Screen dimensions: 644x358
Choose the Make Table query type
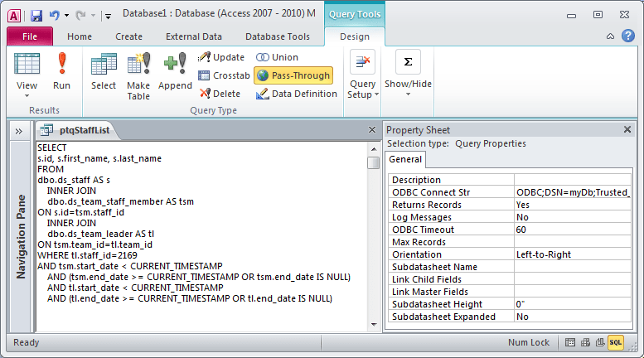[x=138, y=76]
